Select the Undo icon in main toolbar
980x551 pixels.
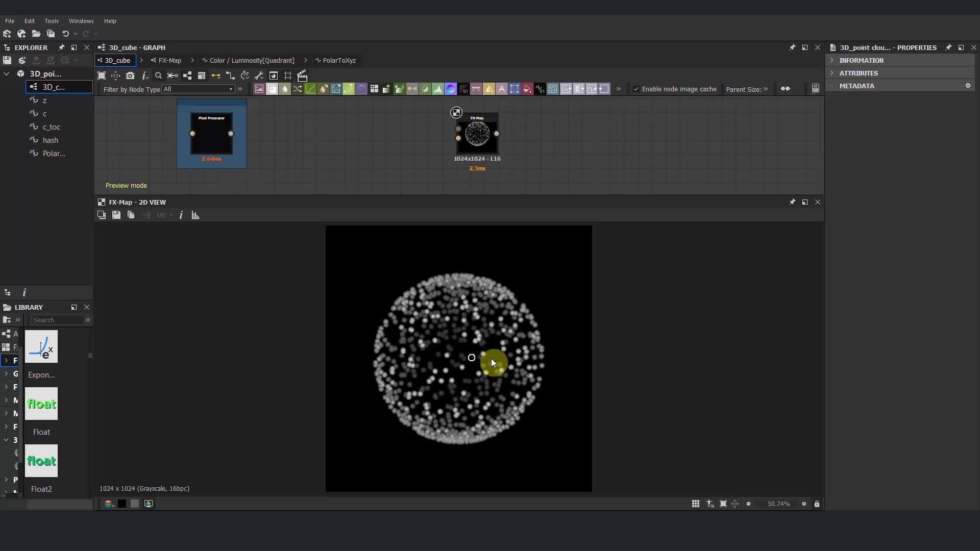pyautogui.click(x=66, y=34)
